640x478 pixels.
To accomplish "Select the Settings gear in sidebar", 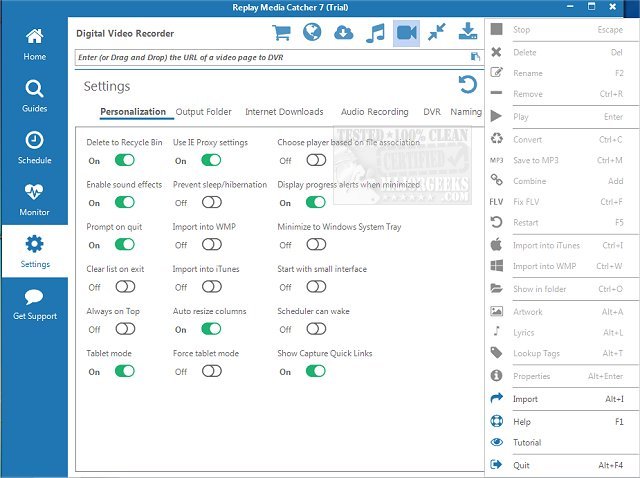I will (34, 251).
